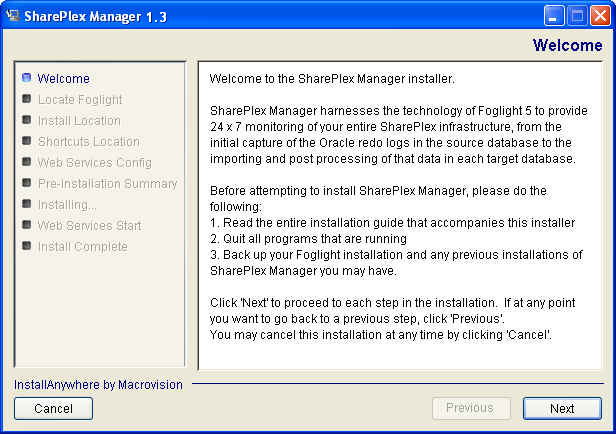Click the Web Services Config bullet icon
Screen dimensions: 616x434
[26, 161]
